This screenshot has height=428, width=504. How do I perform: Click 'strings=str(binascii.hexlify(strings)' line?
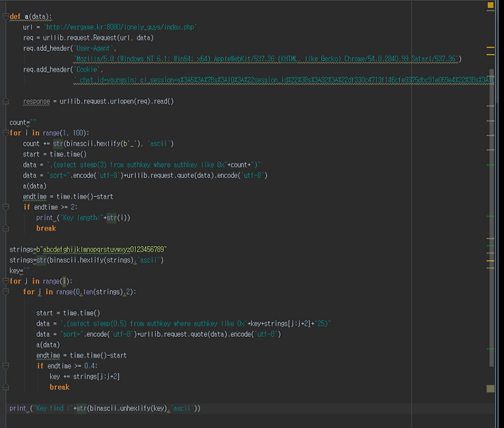(x=87, y=260)
